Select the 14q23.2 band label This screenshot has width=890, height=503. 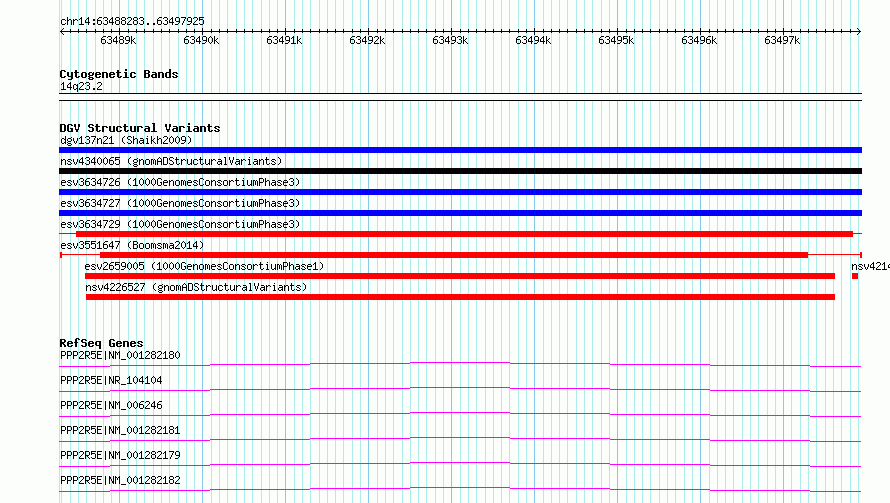(81, 86)
